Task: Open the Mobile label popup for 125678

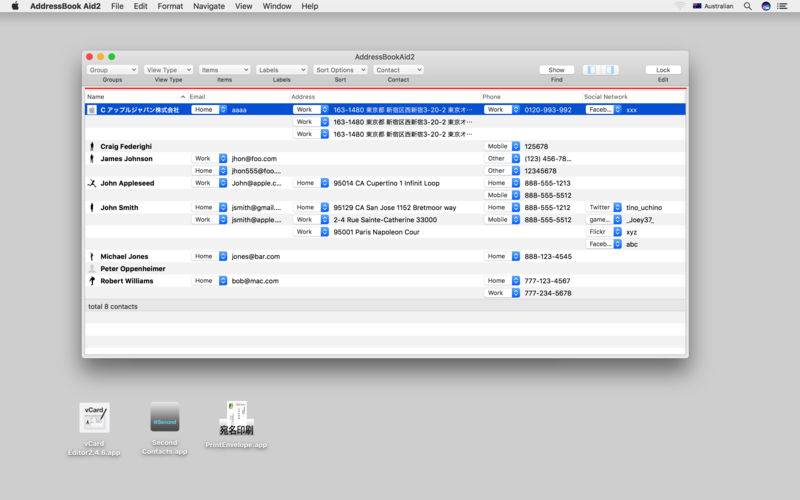Action: point(502,146)
